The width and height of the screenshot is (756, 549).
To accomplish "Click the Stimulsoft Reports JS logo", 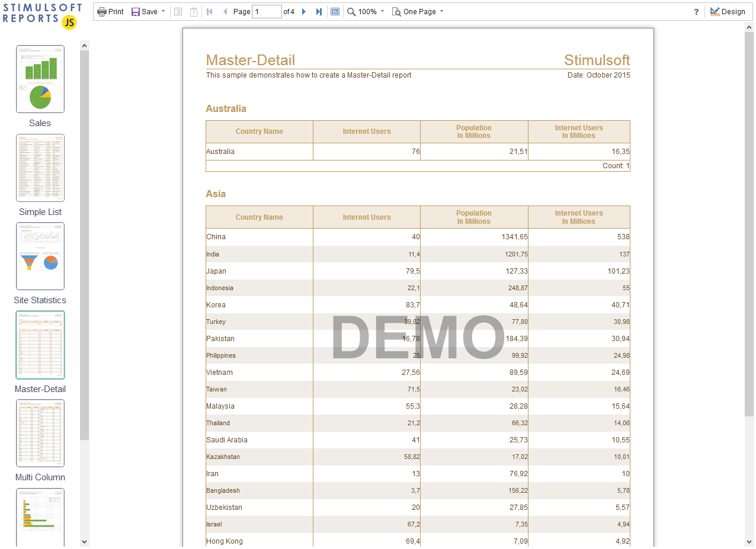I will [40, 15].
